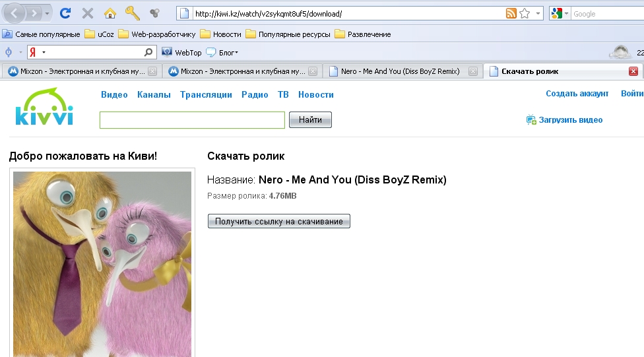
Task: Click the video title Nero - Me And You
Action: (x=352, y=179)
